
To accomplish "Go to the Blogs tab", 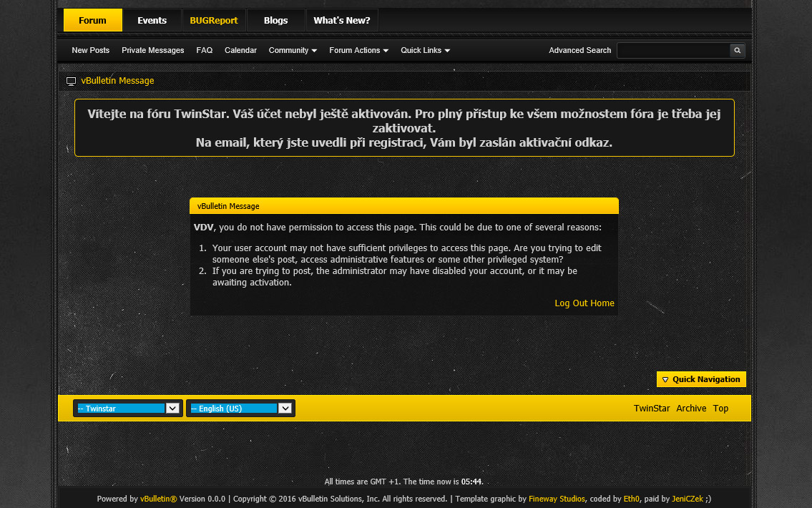I will (x=275, y=20).
